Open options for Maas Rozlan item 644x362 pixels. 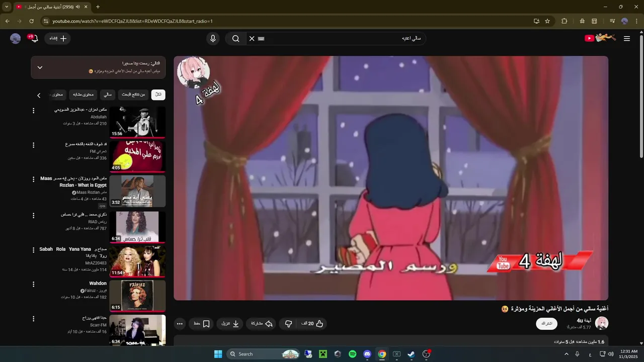[x=34, y=179]
